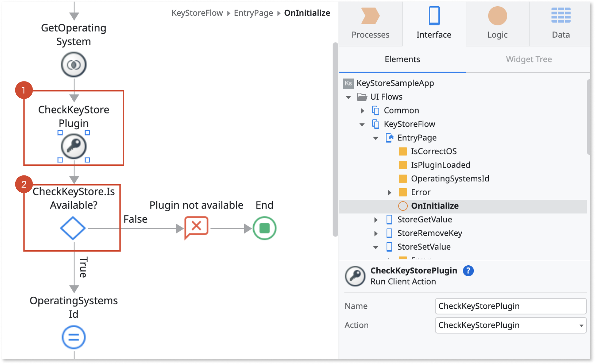Select the CheckKeyStorePlugin key icon
This screenshot has width=595, height=364.
[x=73, y=146]
